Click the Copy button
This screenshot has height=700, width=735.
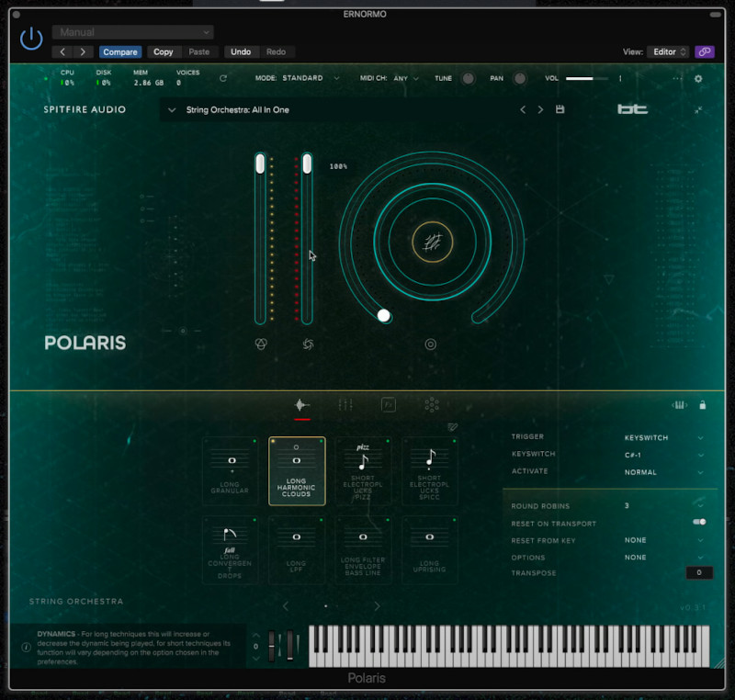pyautogui.click(x=164, y=52)
